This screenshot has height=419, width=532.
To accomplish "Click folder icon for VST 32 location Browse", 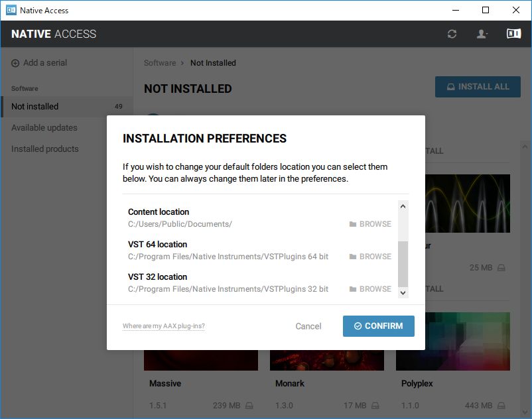I will [353, 289].
